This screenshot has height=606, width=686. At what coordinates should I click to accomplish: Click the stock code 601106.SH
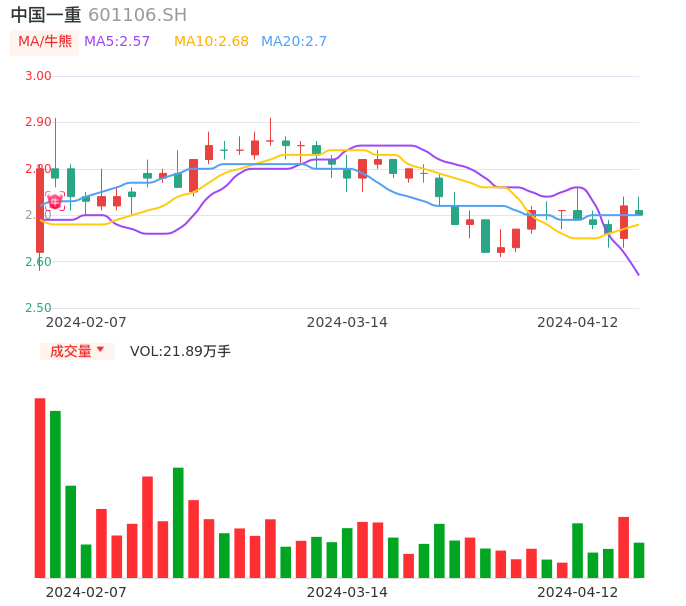pos(137,15)
